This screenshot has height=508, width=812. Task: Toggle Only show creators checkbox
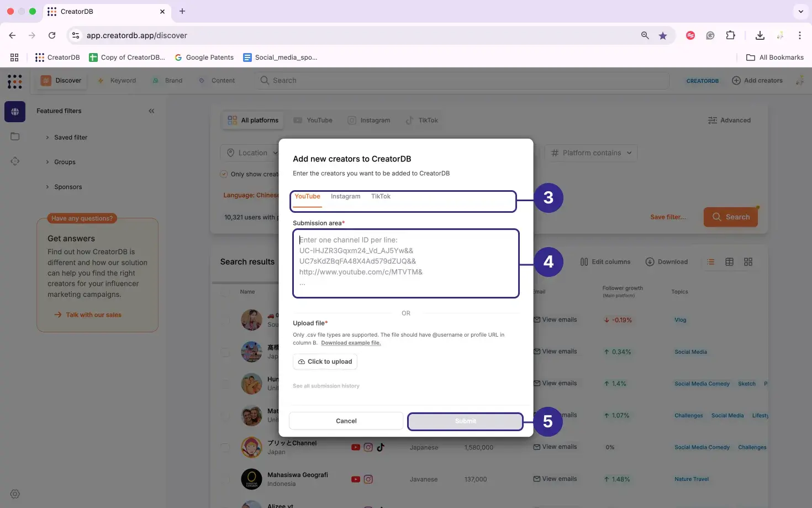[x=224, y=174]
